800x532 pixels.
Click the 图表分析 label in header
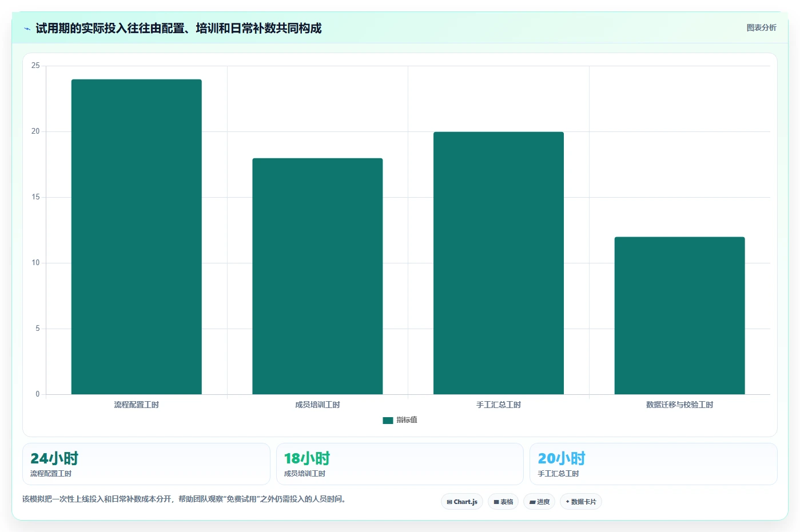tap(761, 27)
